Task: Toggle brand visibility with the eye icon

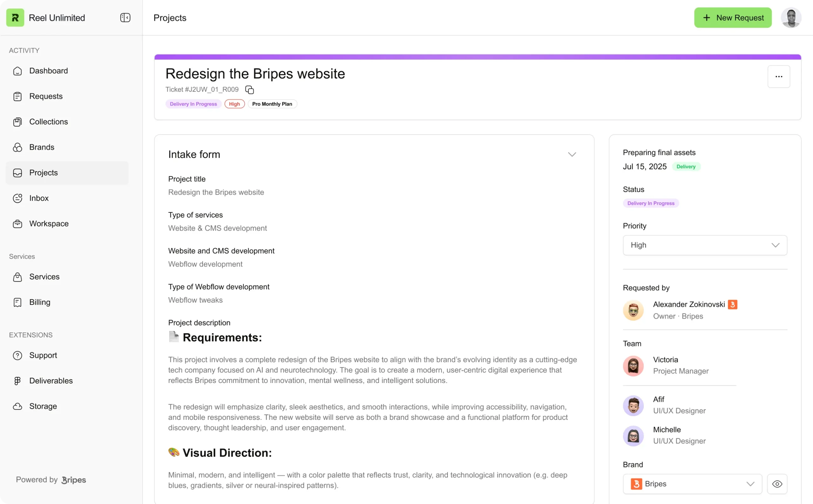Action: pyautogui.click(x=777, y=484)
